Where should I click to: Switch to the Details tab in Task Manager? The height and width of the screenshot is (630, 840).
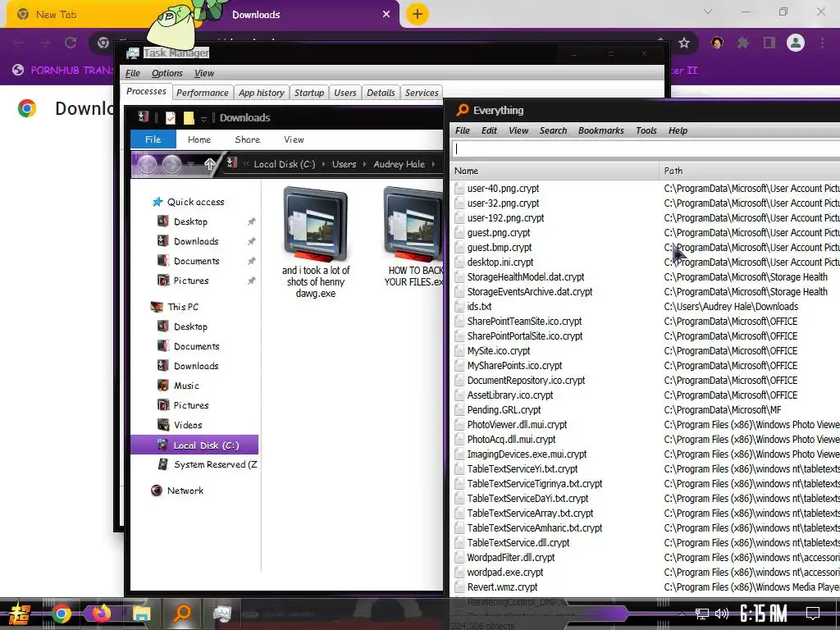pos(381,93)
